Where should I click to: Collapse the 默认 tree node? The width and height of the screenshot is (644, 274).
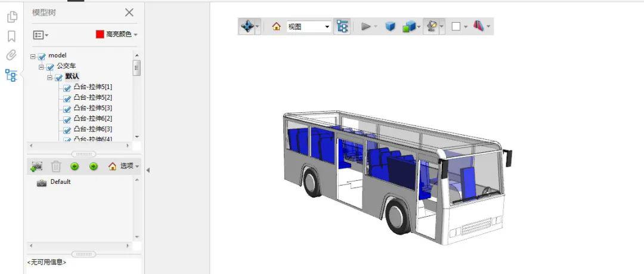[50, 77]
